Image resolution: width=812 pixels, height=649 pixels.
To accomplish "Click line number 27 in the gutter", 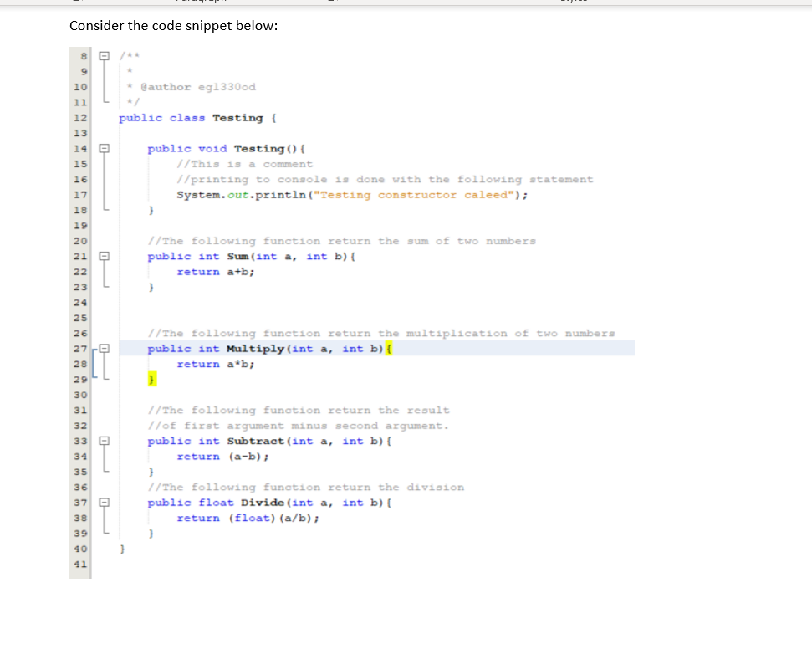I will (80, 349).
